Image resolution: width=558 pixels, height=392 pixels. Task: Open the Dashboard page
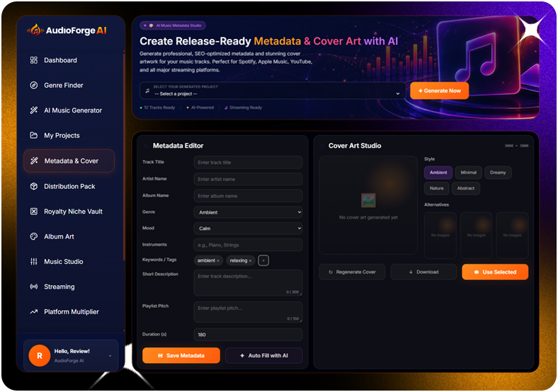tap(60, 60)
